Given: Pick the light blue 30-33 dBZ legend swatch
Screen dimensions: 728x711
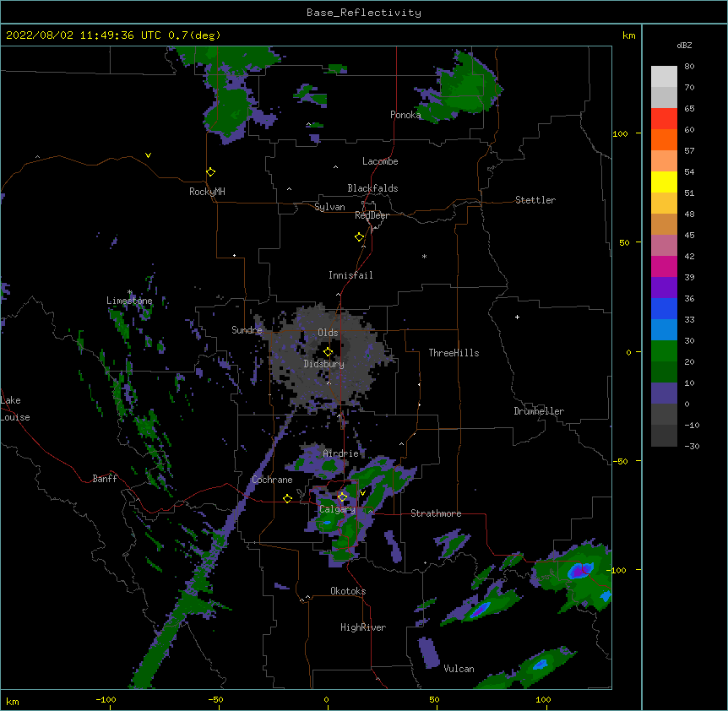Looking at the screenshot, I should [x=664, y=330].
